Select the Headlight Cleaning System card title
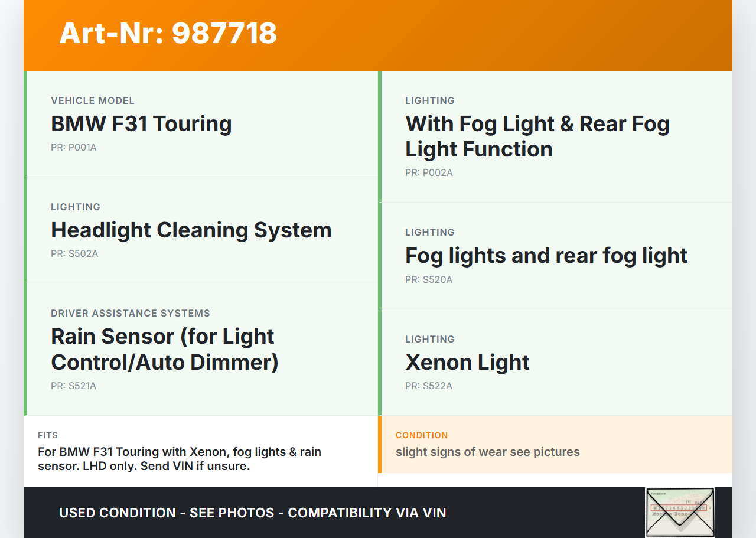 point(191,230)
